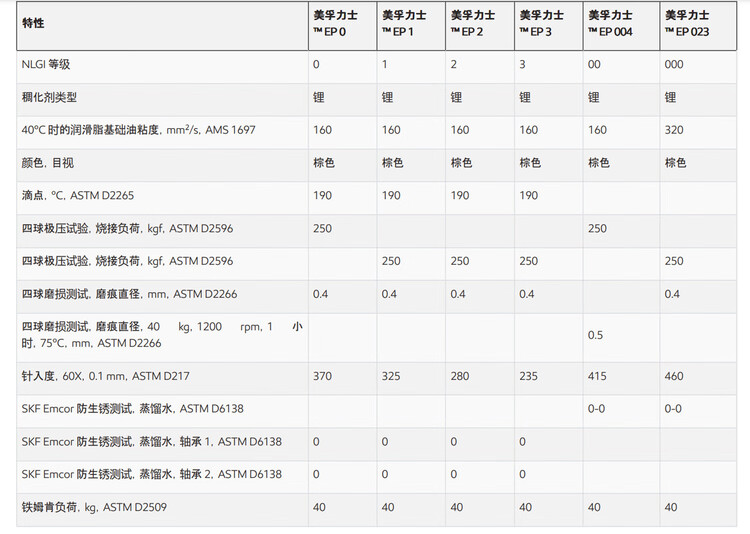Screen dimensions: 750x534
Task: Click the 针入度 60X ASTM D217 label
Action: tap(106, 376)
